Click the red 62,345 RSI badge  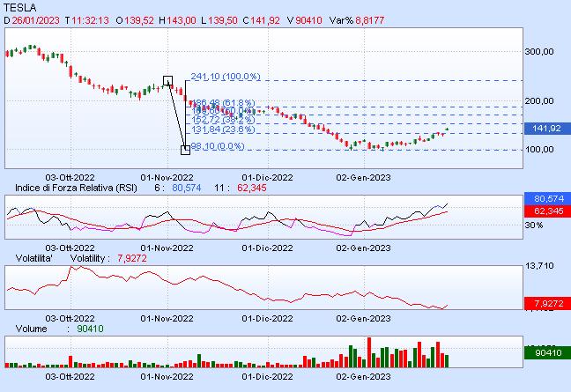(x=547, y=211)
